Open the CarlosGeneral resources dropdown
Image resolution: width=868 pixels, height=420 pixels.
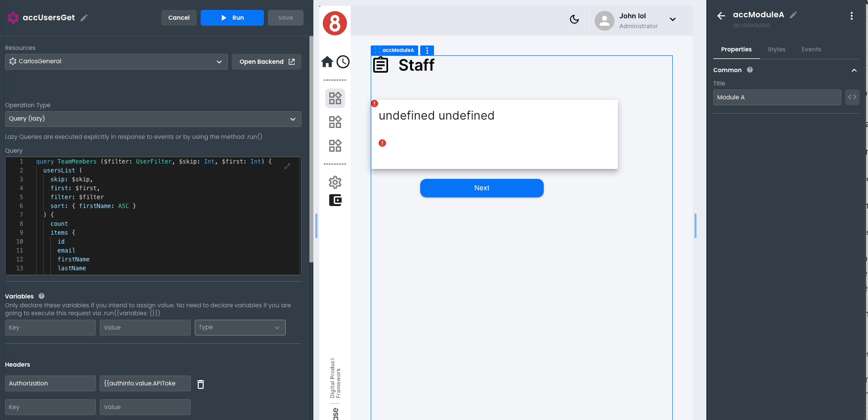tap(116, 62)
